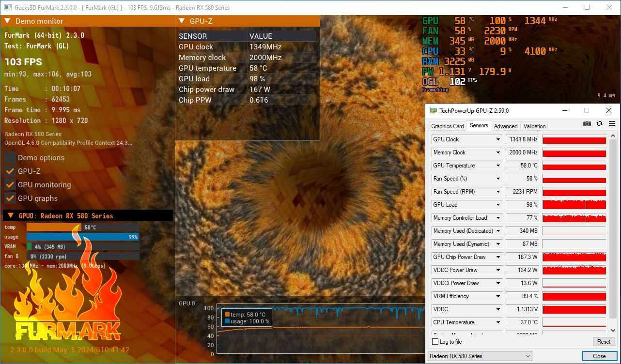This screenshot has height=364, width=621.
Task: Open the VRM Efficiency dropdown
Action: [498, 296]
